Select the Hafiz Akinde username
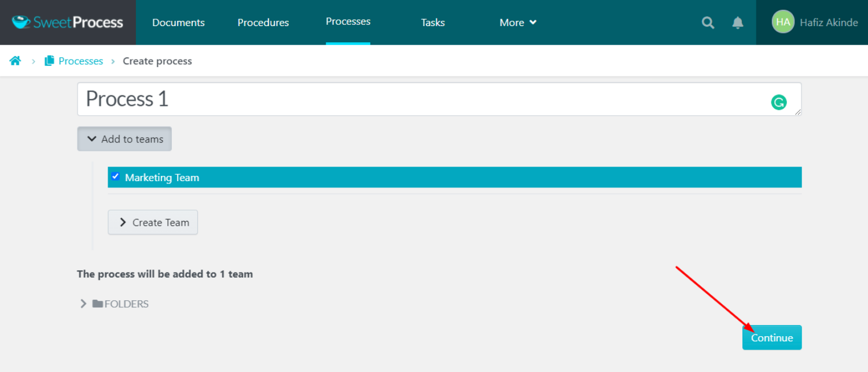This screenshot has height=372, width=868. pyautogui.click(x=829, y=23)
